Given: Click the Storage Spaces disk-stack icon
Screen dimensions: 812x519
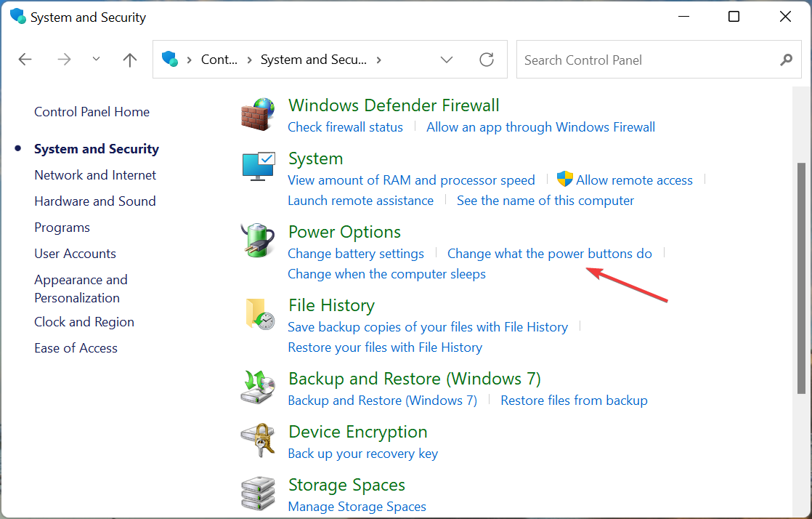Looking at the screenshot, I should 258,493.
